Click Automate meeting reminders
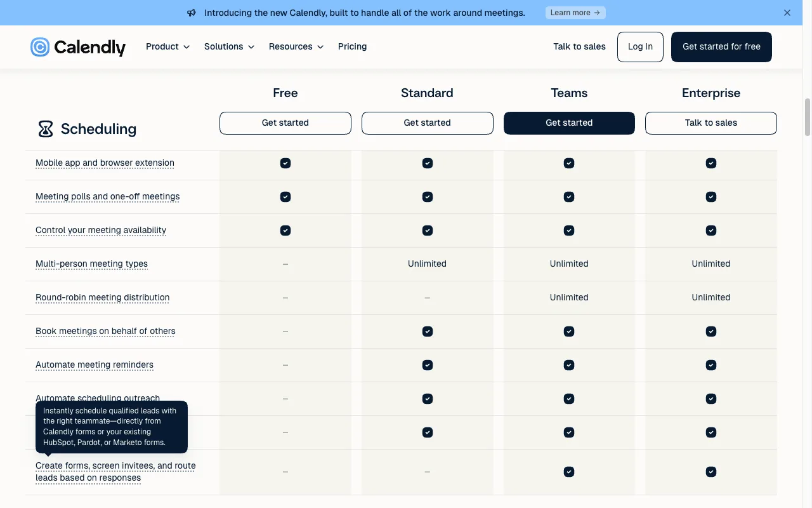 point(95,365)
